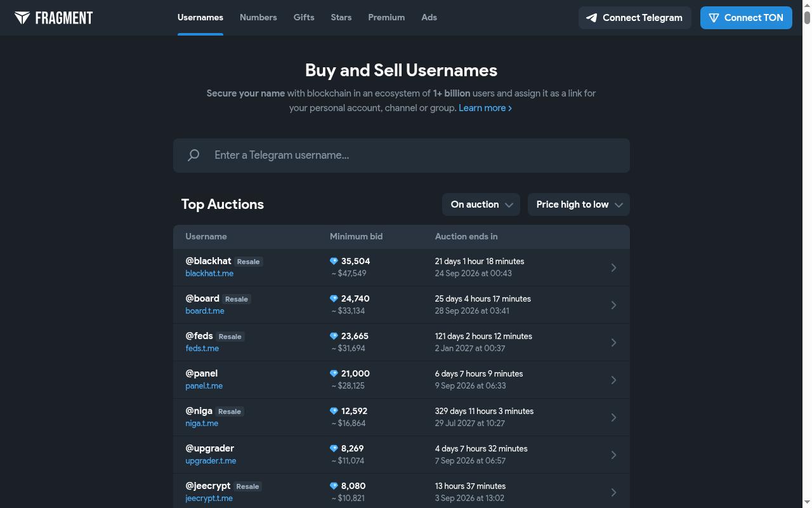Image resolution: width=812 pixels, height=508 pixels.
Task: Click the Minimum bid column header
Action: tap(356, 236)
